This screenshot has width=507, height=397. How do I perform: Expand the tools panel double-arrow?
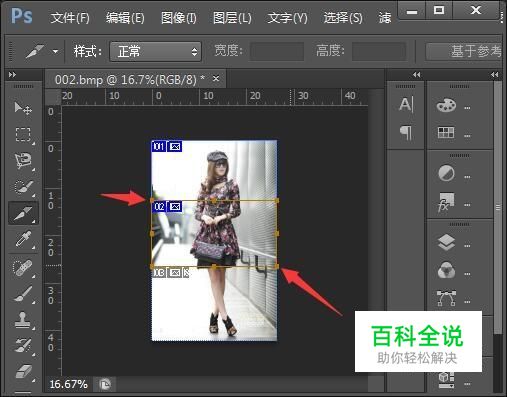(13, 74)
